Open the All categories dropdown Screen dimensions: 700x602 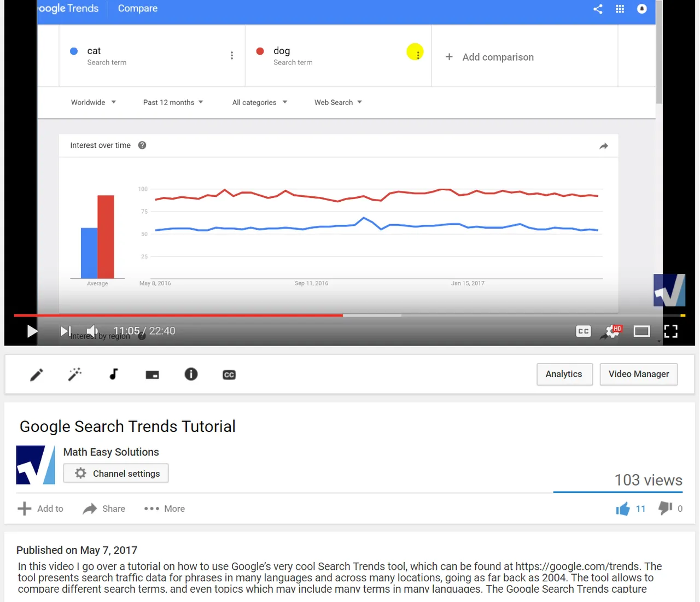tap(260, 102)
